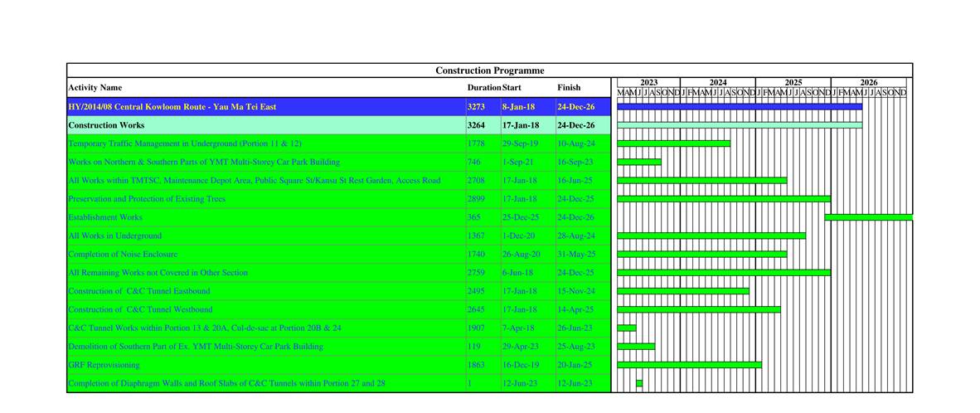Click the Construction Works summary row name
The image size is (980, 413).
[x=106, y=125]
